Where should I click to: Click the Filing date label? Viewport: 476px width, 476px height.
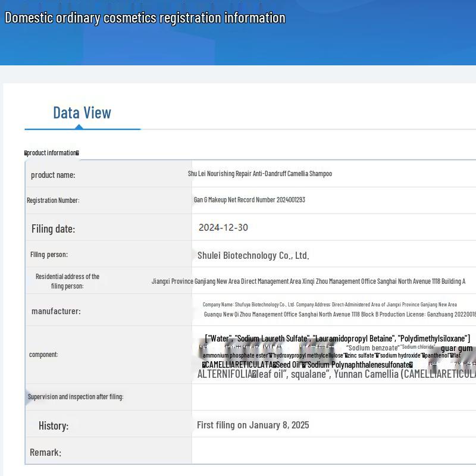[53, 229]
